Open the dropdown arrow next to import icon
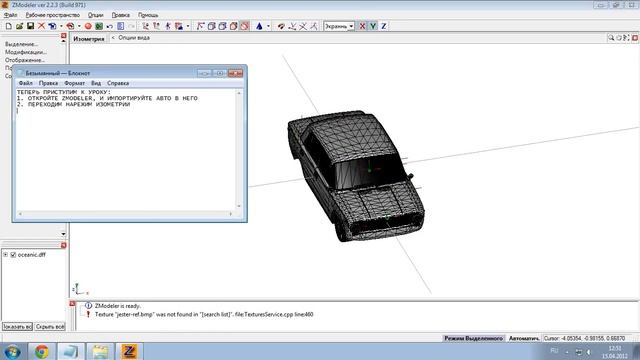640x360 pixels. pos(61,26)
